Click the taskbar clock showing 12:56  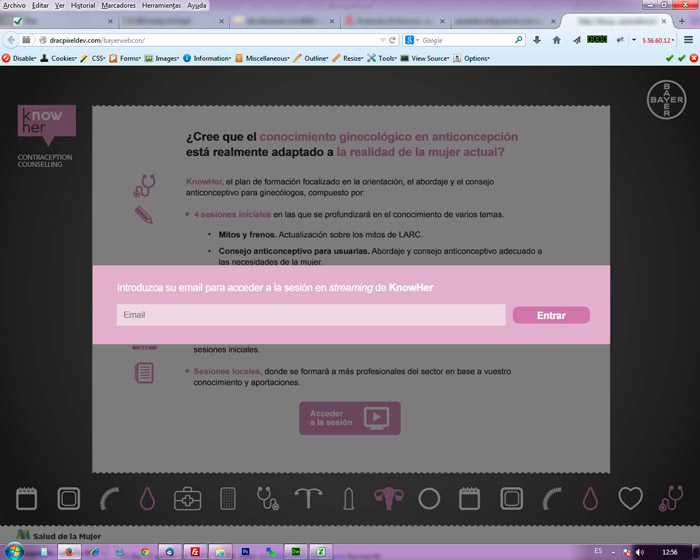click(669, 552)
